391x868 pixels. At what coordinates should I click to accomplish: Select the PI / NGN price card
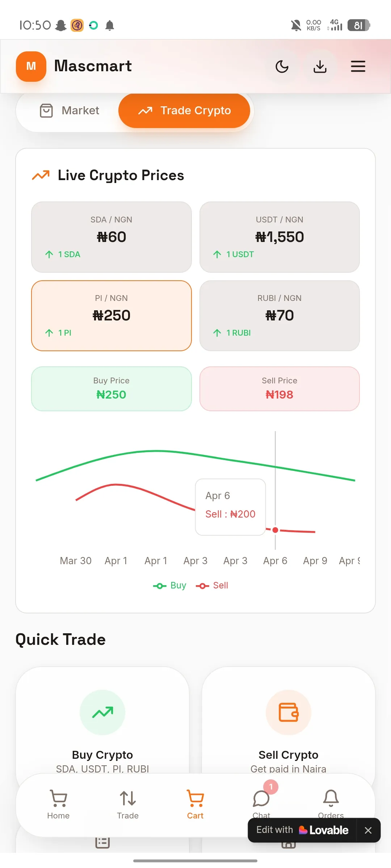click(x=112, y=315)
